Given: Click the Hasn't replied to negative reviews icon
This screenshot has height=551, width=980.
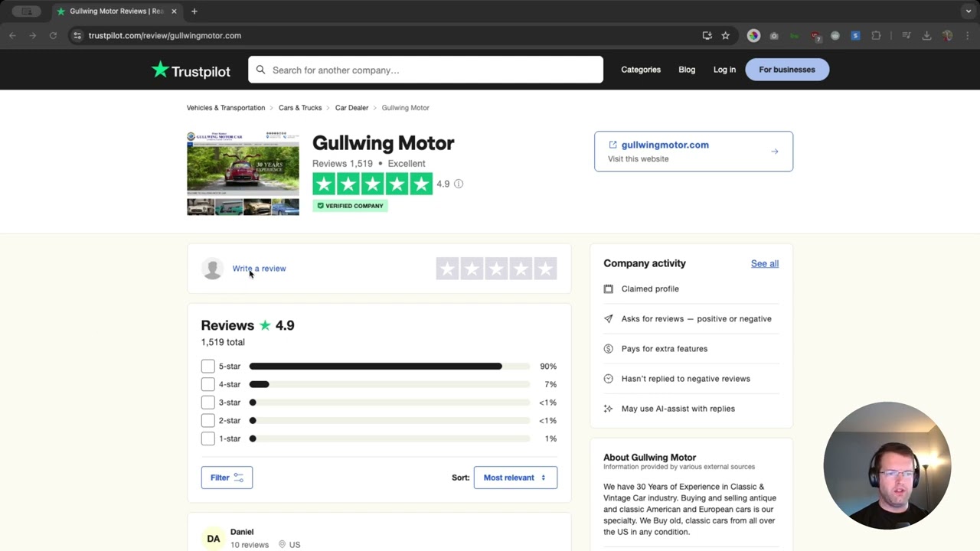Looking at the screenshot, I should (609, 379).
